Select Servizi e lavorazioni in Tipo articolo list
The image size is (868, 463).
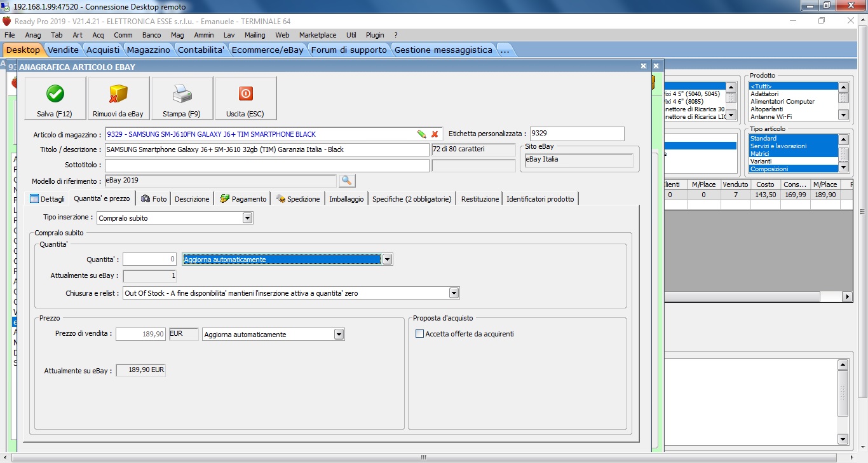click(x=793, y=146)
